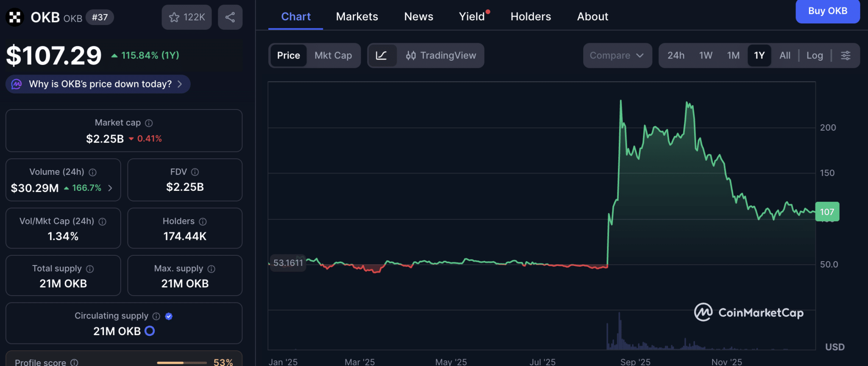This screenshot has height=366, width=868.
Task: Switch chart to Mkt Cap view
Action: (x=333, y=56)
